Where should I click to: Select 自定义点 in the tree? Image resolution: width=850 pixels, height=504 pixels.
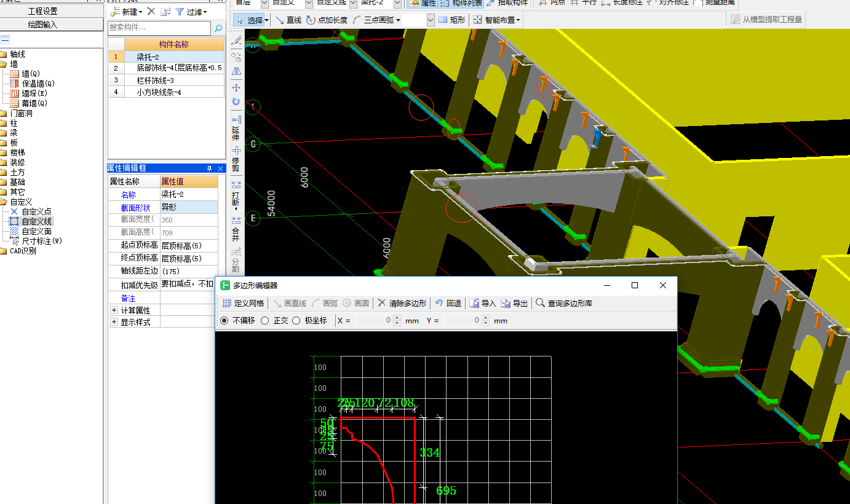(37, 211)
